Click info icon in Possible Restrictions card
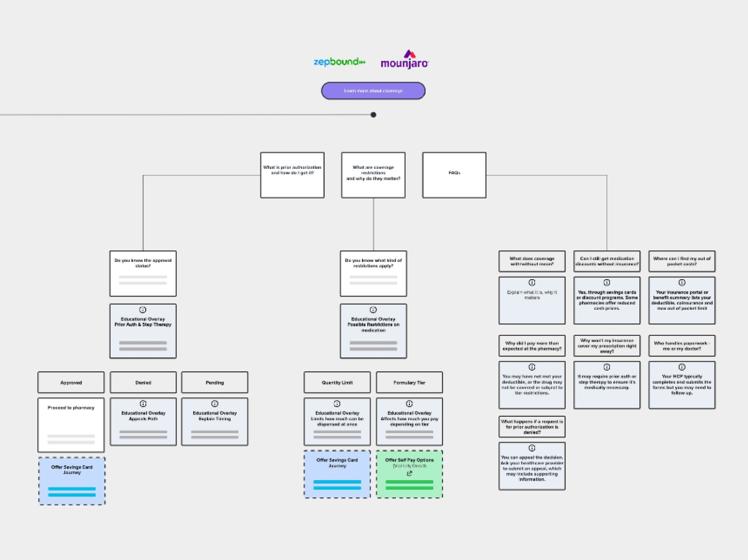This screenshot has height=560, width=748. click(x=373, y=310)
